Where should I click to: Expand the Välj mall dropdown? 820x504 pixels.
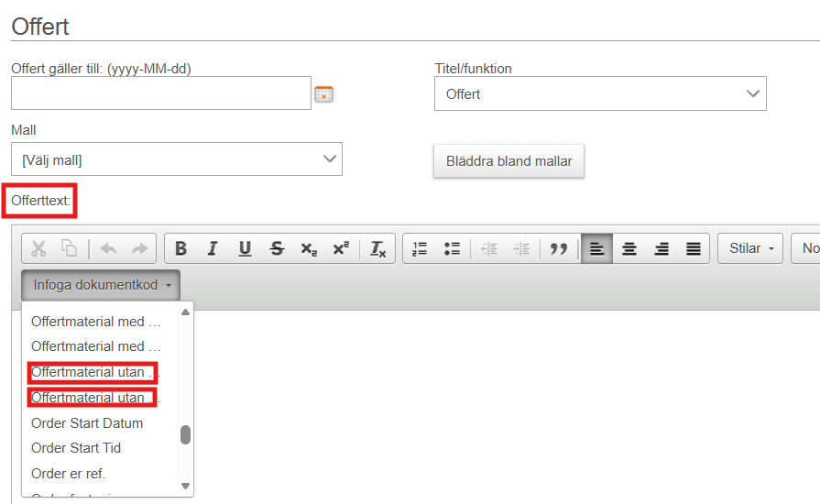point(177,159)
